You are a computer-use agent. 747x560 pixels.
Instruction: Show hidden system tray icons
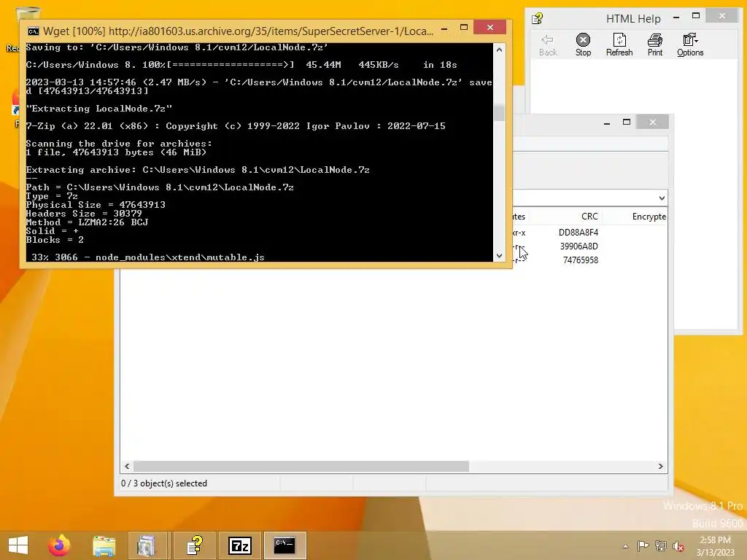pos(625,546)
